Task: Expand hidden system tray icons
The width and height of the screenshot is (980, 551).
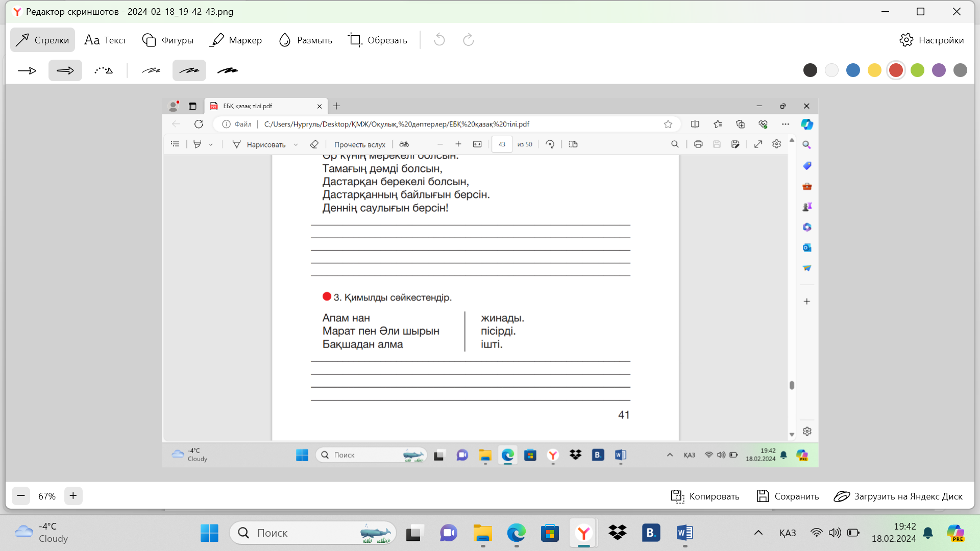Action: [x=758, y=533]
